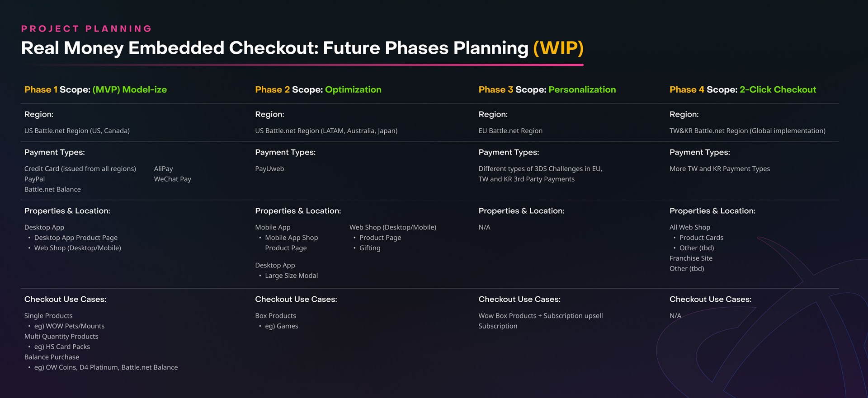Click the Project Planning heading label
This screenshot has height=398, width=868.
pyautogui.click(x=86, y=29)
